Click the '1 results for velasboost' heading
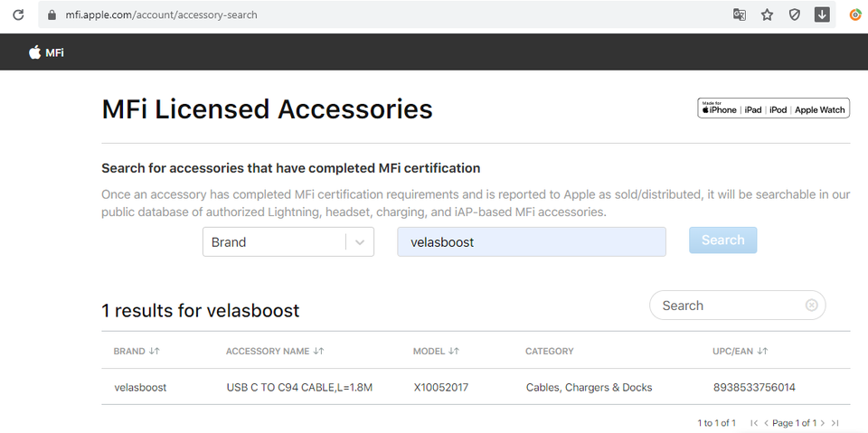The width and height of the screenshot is (868, 433). point(201,311)
